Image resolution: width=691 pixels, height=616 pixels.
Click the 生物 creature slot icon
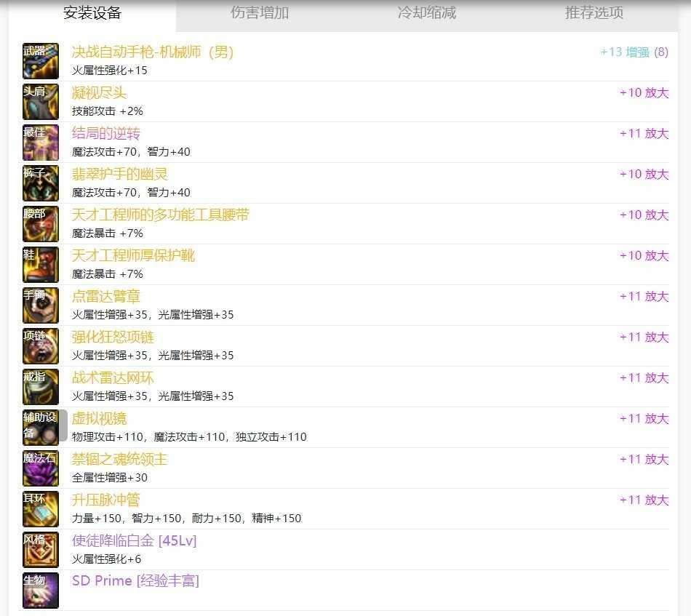pyautogui.click(x=41, y=591)
